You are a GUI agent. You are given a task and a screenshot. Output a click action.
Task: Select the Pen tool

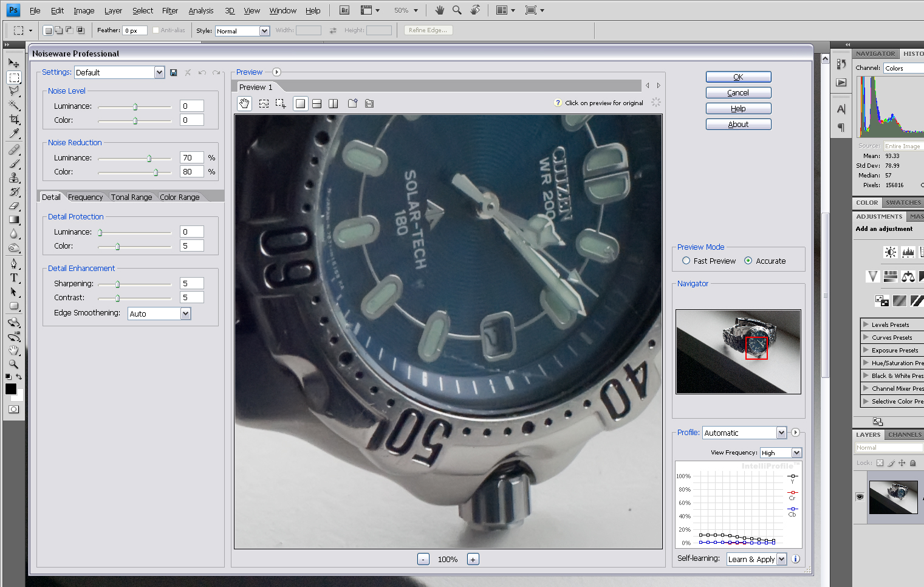coord(14,264)
